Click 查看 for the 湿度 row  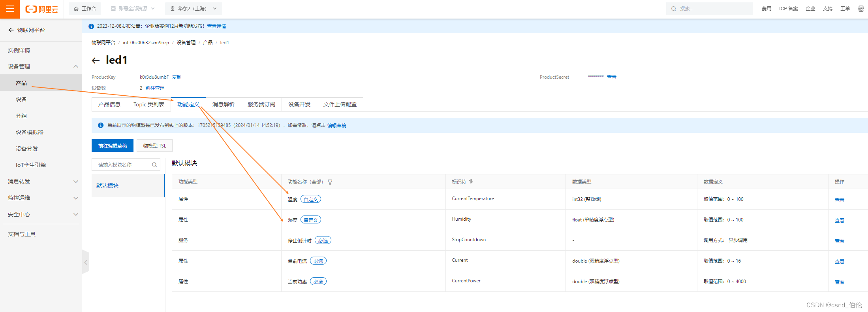point(840,220)
